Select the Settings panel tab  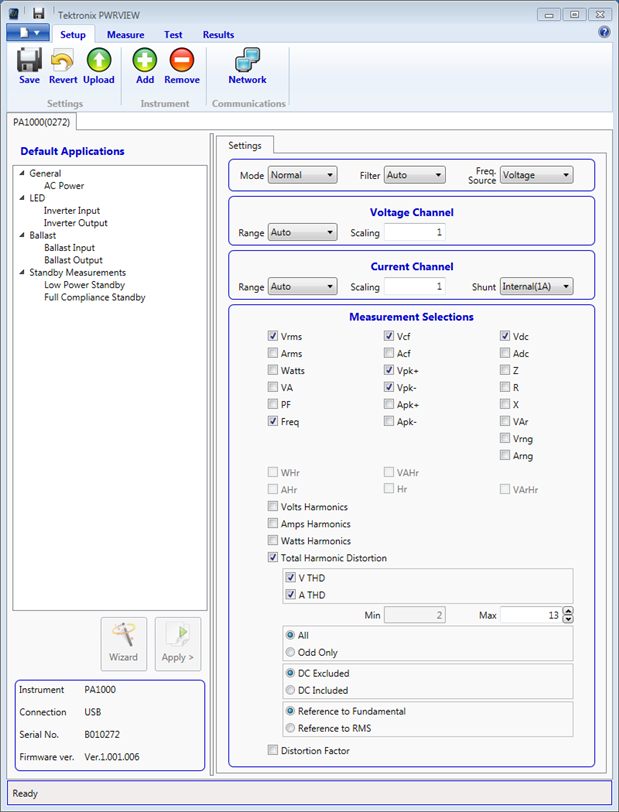(244, 146)
